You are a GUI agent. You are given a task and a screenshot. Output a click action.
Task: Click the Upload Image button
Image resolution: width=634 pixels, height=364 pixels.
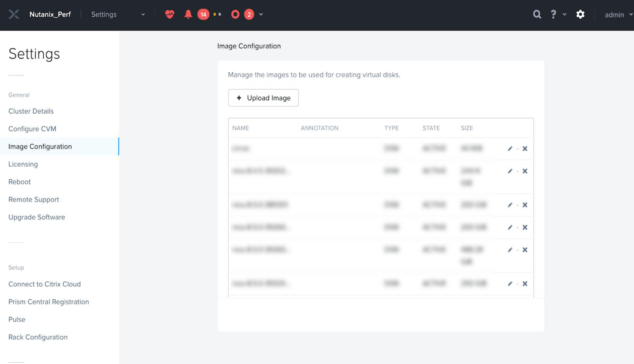pos(263,98)
